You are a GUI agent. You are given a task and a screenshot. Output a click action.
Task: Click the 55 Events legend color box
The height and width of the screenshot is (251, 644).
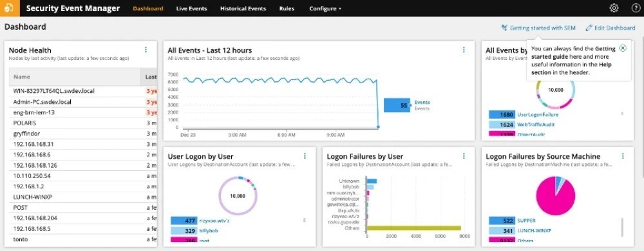pyautogui.click(x=397, y=105)
